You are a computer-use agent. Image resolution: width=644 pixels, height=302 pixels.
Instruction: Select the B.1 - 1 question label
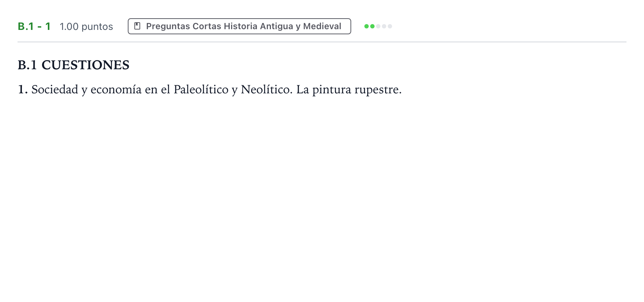pos(34,26)
